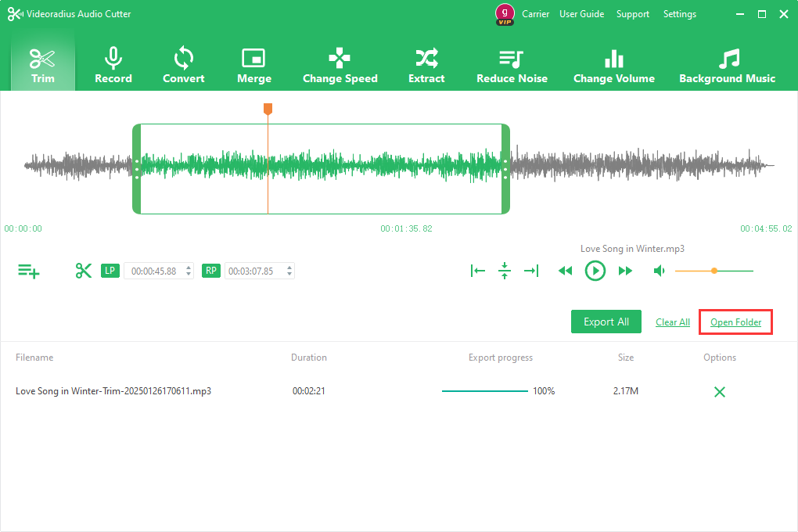Viewport: 798px width, 532px height.
Task: Click the 2.17M size value
Action: [x=625, y=391]
